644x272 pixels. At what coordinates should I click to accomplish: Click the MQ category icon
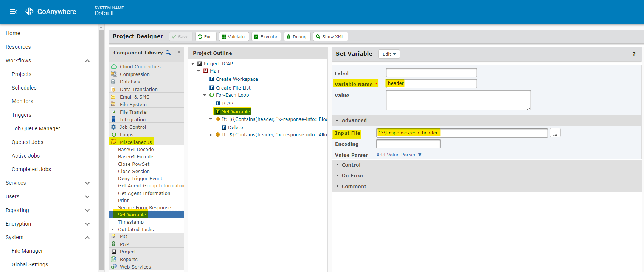(x=113, y=236)
